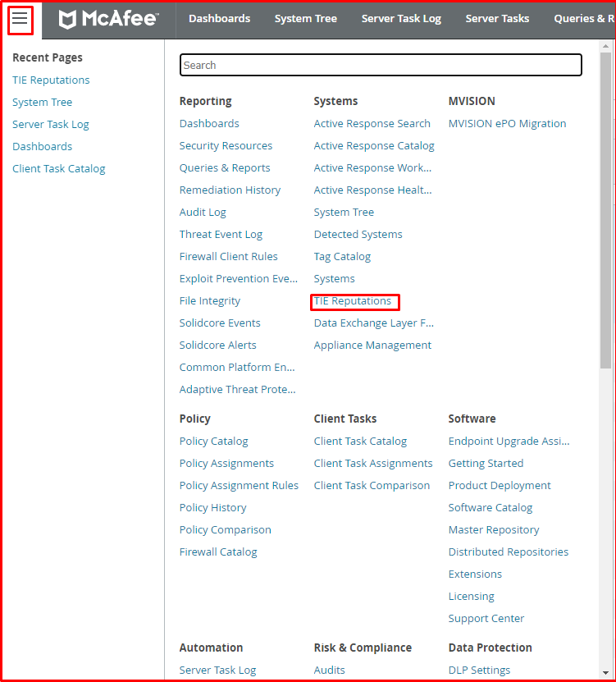Open Distributed Repositories link
This screenshot has width=616, height=682.
[x=509, y=552]
